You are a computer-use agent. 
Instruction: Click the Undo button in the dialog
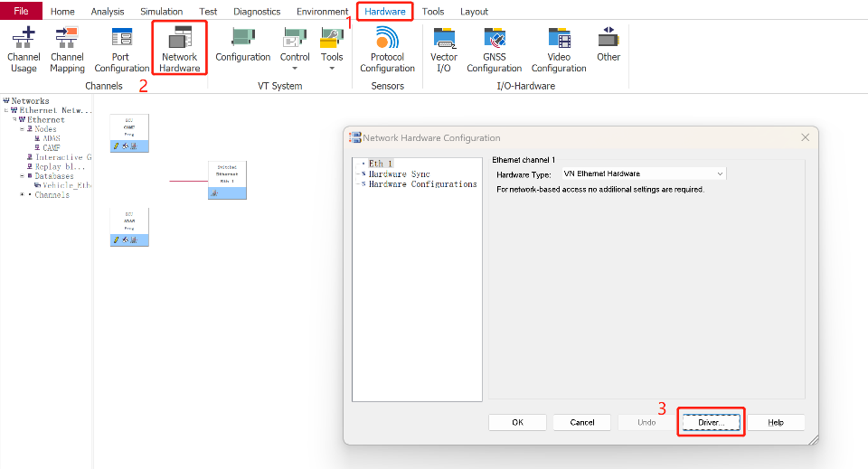646,423
